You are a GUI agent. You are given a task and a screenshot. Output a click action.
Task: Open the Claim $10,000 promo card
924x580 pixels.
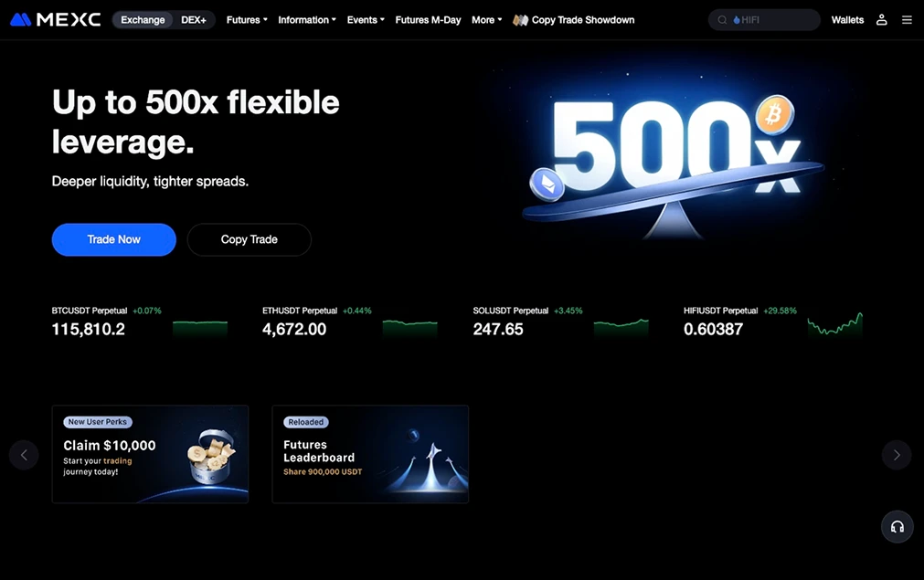point(150,454)
